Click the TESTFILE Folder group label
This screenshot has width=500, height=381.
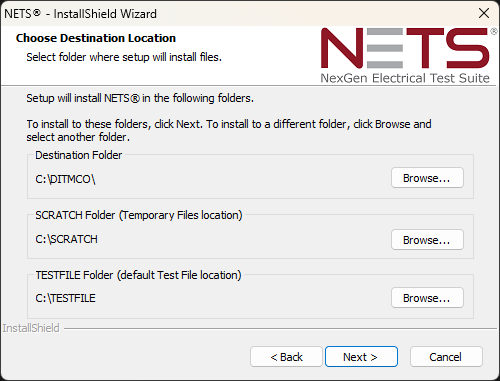138,275
